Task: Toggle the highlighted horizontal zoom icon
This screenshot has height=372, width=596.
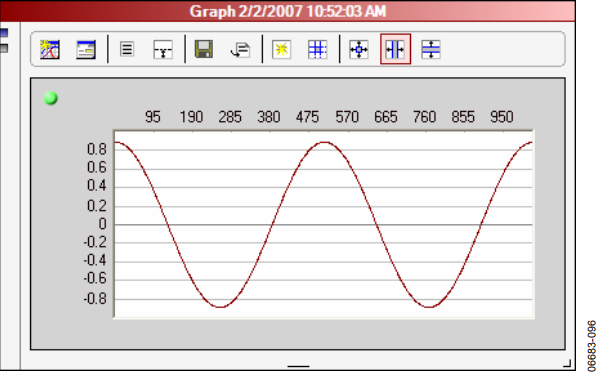Action: [x=395, y=49]
